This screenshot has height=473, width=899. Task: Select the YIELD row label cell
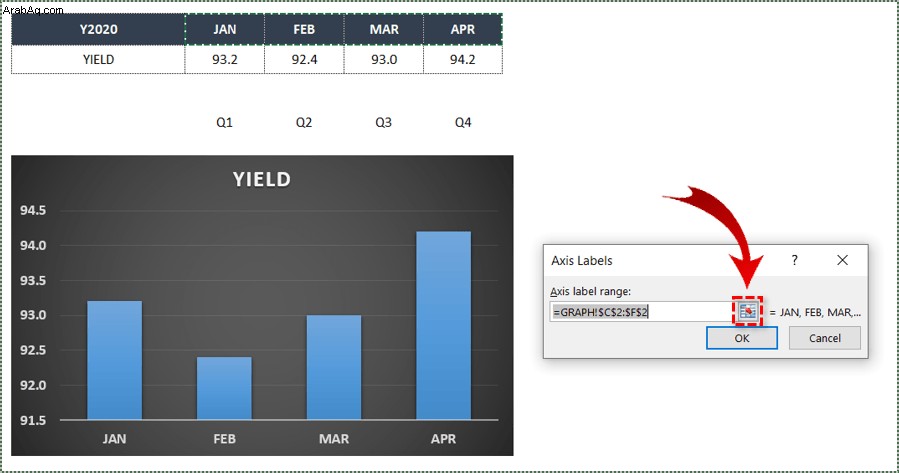click(x=98, y=59)
